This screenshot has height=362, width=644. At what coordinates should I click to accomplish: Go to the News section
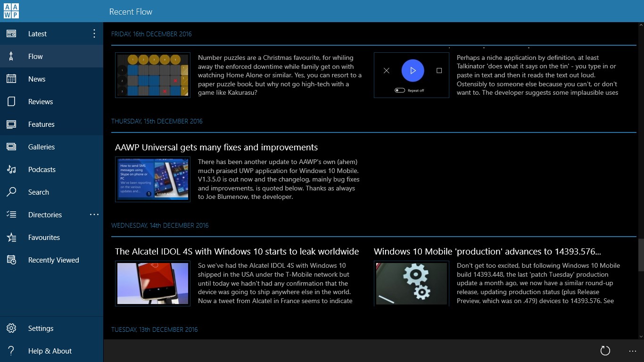coord(37,79)
